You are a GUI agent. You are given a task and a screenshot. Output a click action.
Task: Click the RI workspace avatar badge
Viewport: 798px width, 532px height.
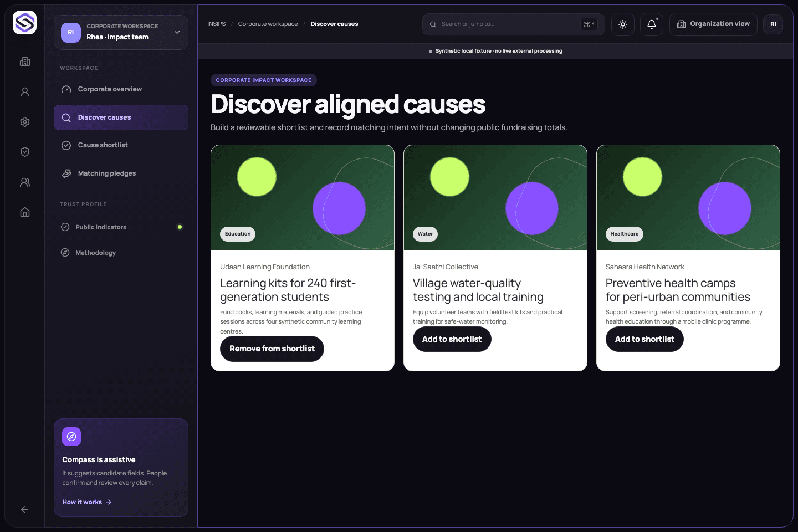tap(71, 32)
